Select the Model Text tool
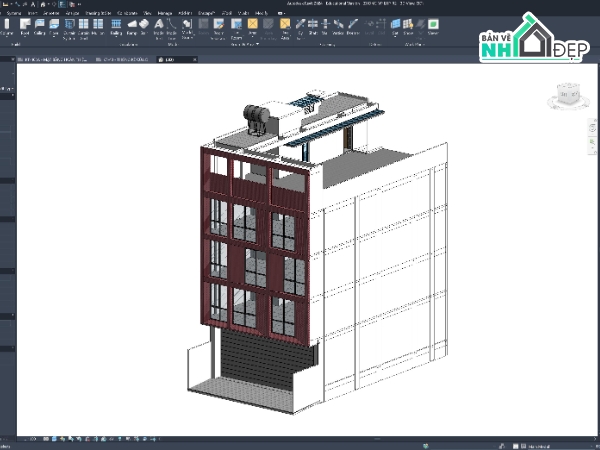 [158, 28]
